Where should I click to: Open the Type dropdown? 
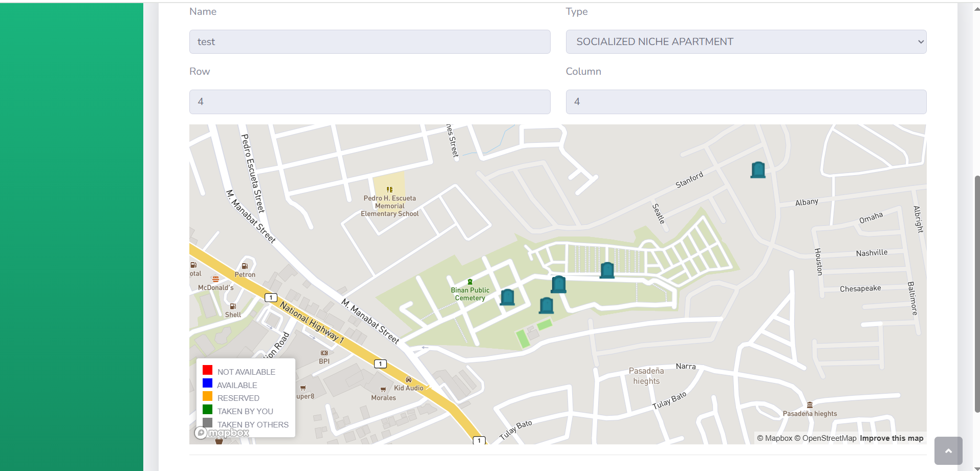coord(746,41)
